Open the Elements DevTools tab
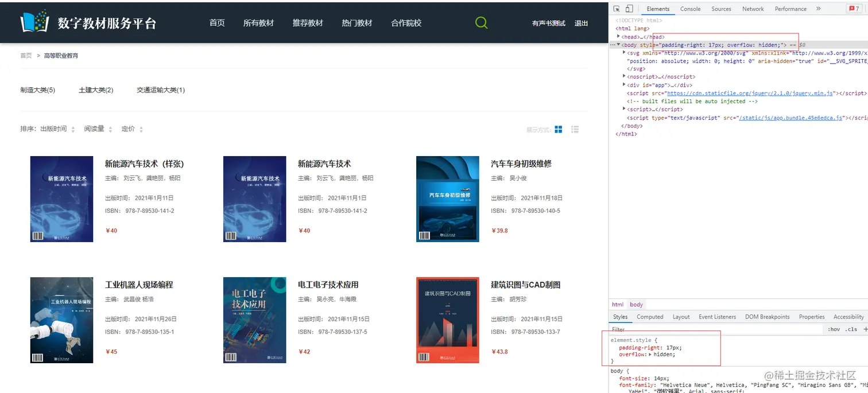This screenshot has width=868, height=393. point(658,9)
